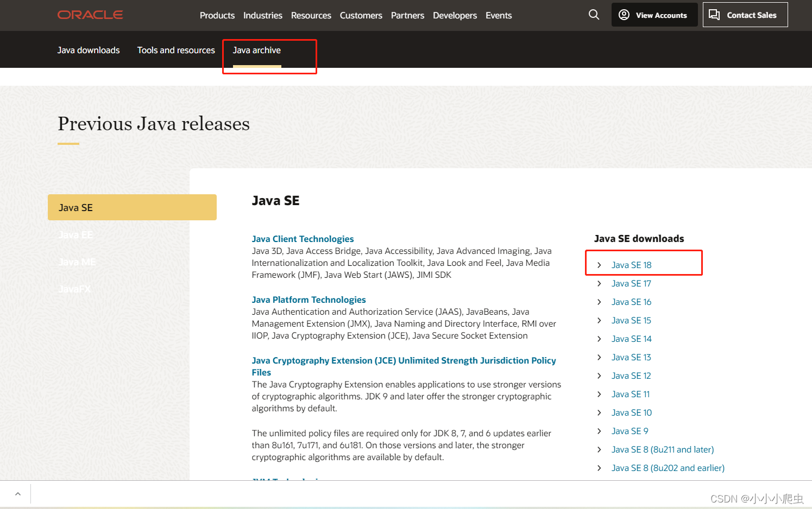
Task: Open the Java SE 10 download link
Action: click(632, 412)
